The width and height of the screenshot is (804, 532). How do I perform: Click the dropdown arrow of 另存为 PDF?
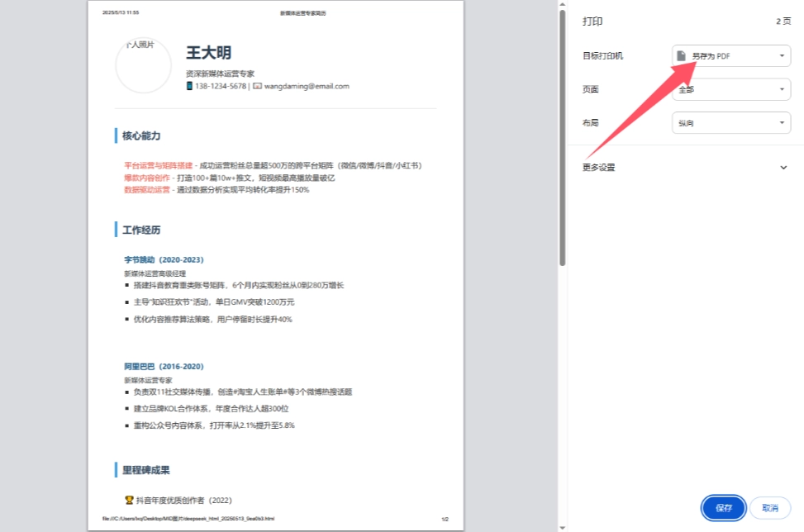pos(782,56)
